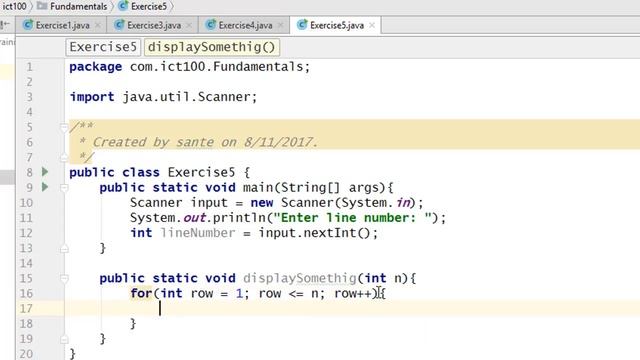Click the fold end marker at line 13
This screenshot has height=360, width=640.
point(64,248)
